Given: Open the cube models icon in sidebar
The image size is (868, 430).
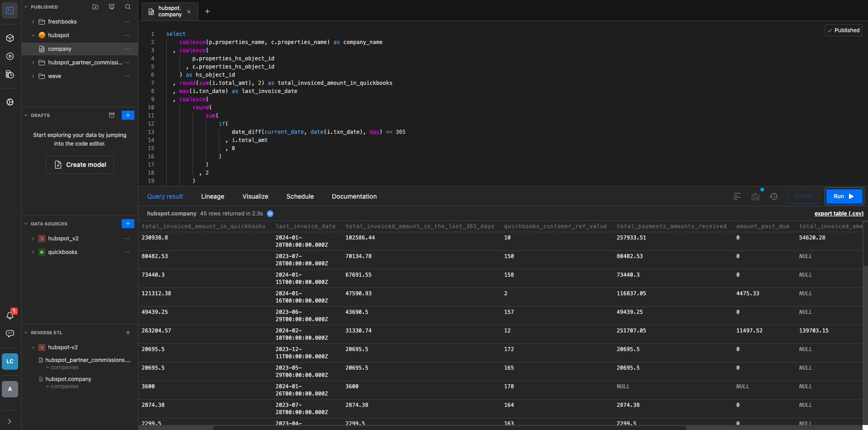Looking at the screenshot, I should [10, 38].
